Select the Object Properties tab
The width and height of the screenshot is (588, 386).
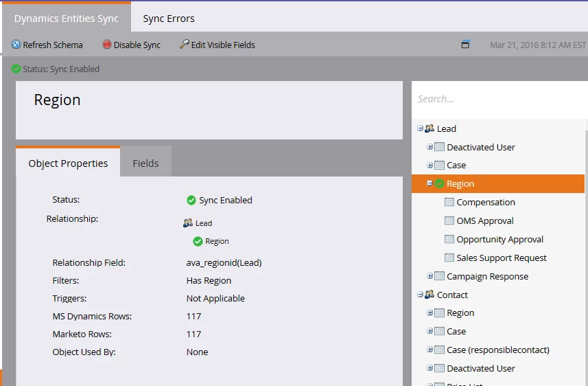tap(68, 163)
